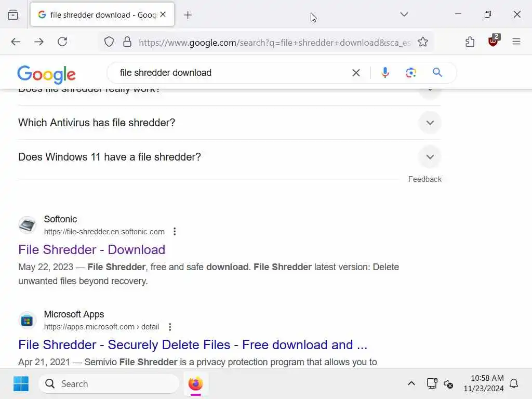Open the Microsoft Apps site name
The height and width of the screenshot is (399, 532).
(74, 314)
